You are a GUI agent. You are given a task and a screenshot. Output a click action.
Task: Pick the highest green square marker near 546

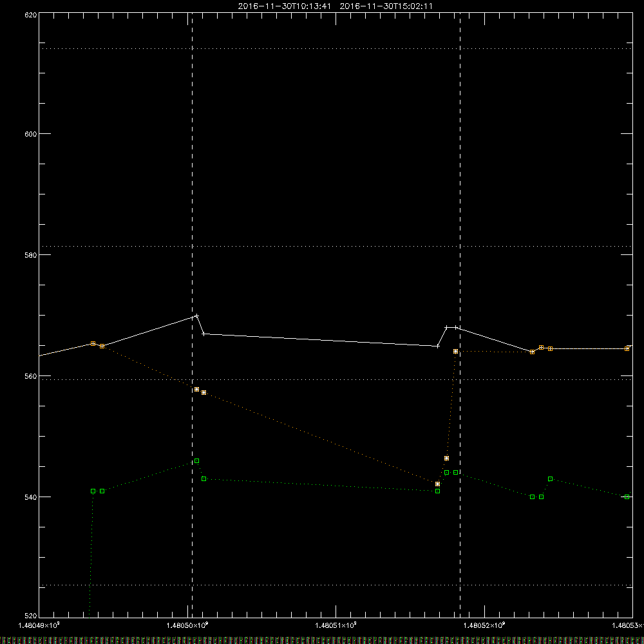point(196,461)
